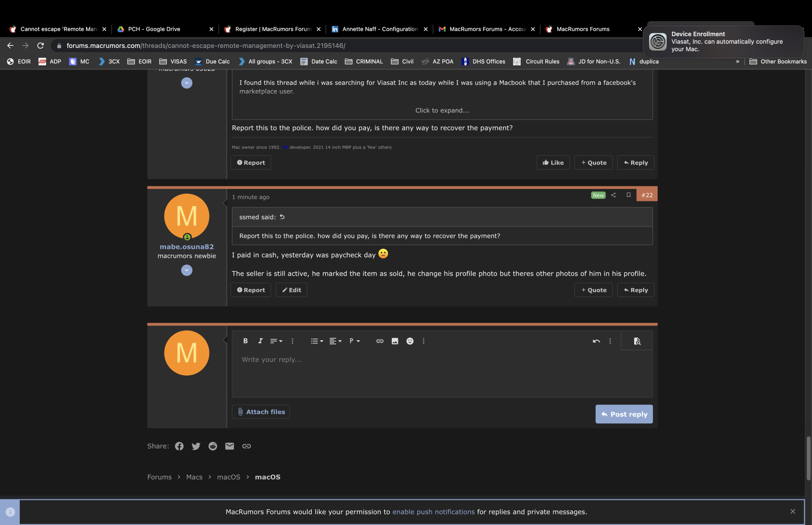Insert image using editor toolbar
Image resolution: width=812 pixels, height=525 pixels.
pos(395,341)
